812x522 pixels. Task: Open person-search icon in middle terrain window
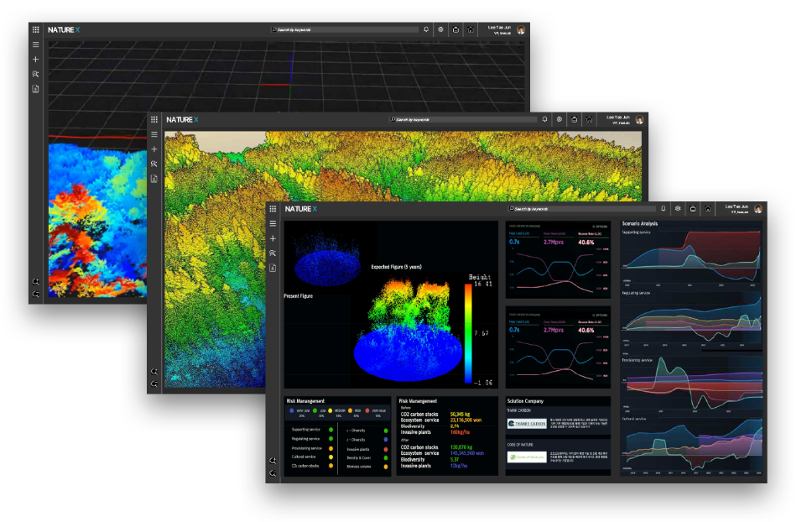(x=154, y=164)
